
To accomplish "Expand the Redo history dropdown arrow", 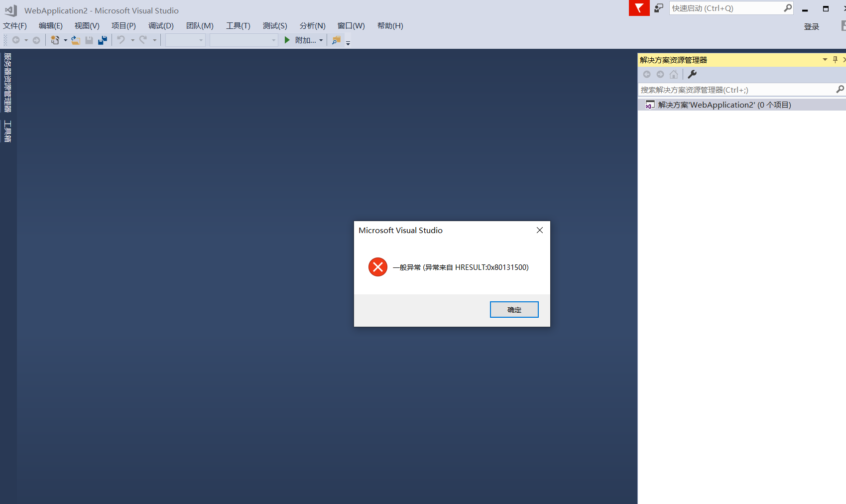I will coord(155,40).
